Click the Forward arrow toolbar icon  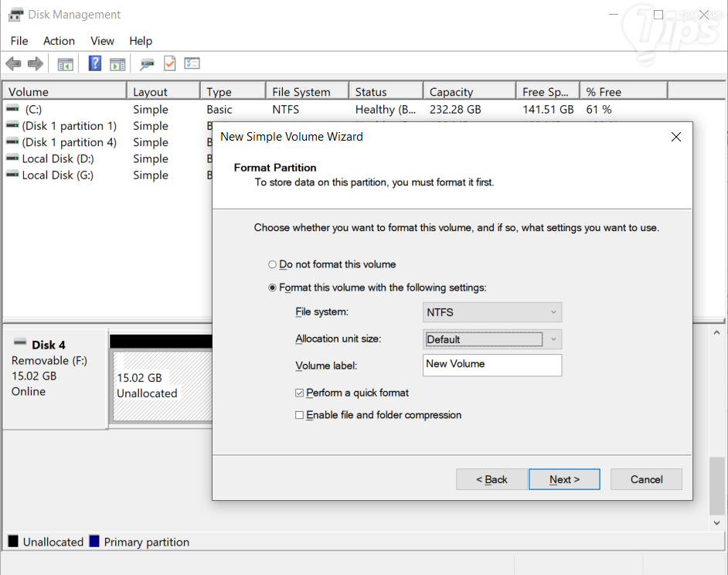(36, 63)
